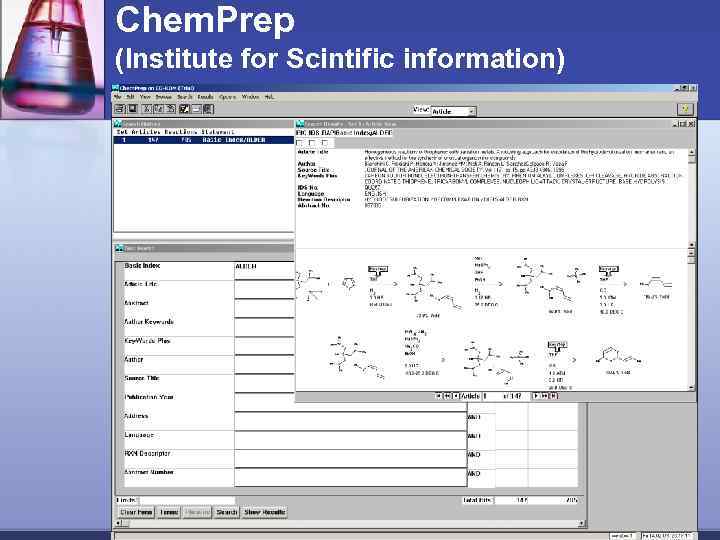Click the Copy toolbar icon
Screen dimensions: 720x540
coord(159,109)
